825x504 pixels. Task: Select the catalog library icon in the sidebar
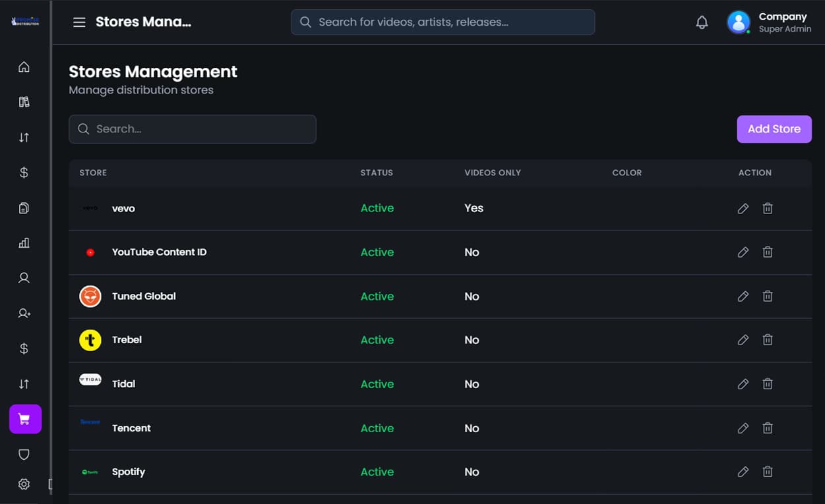24,101
